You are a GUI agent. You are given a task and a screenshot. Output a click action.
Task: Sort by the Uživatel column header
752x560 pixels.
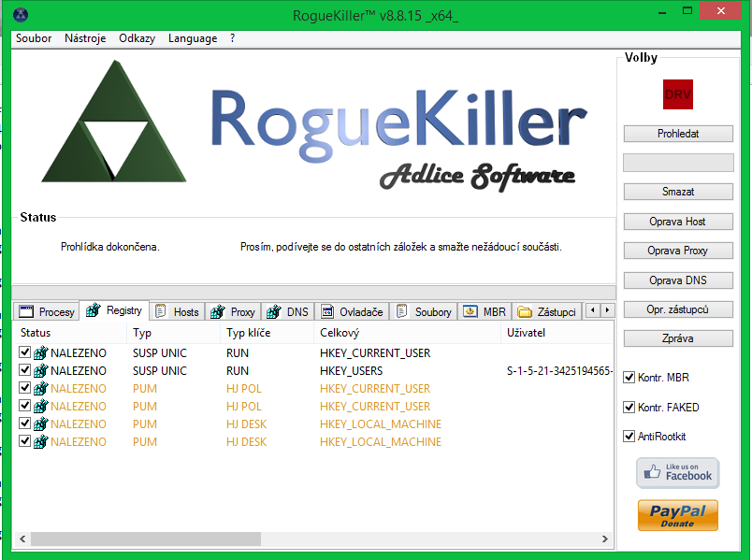(x=557, y=333)
